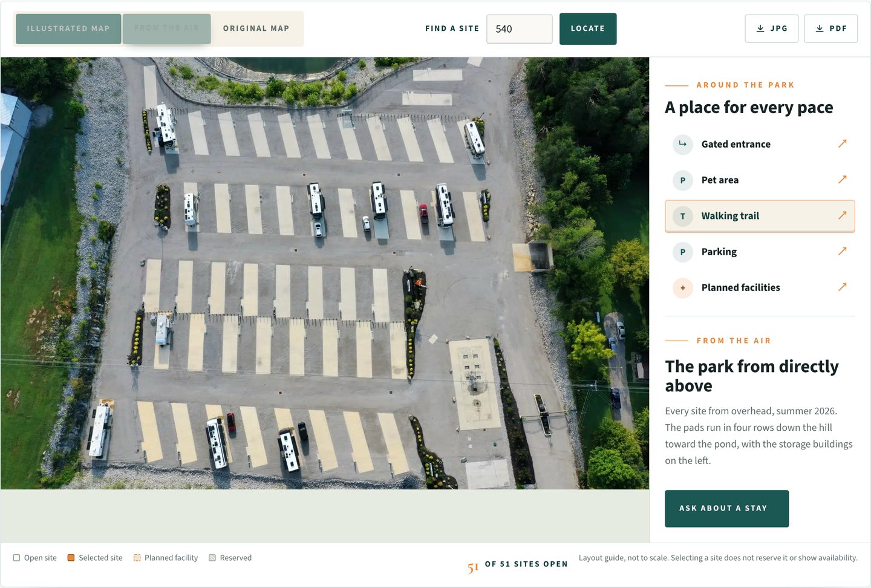Click the Ask About a Stay button
871x588 pixels.
coord(726,509)
